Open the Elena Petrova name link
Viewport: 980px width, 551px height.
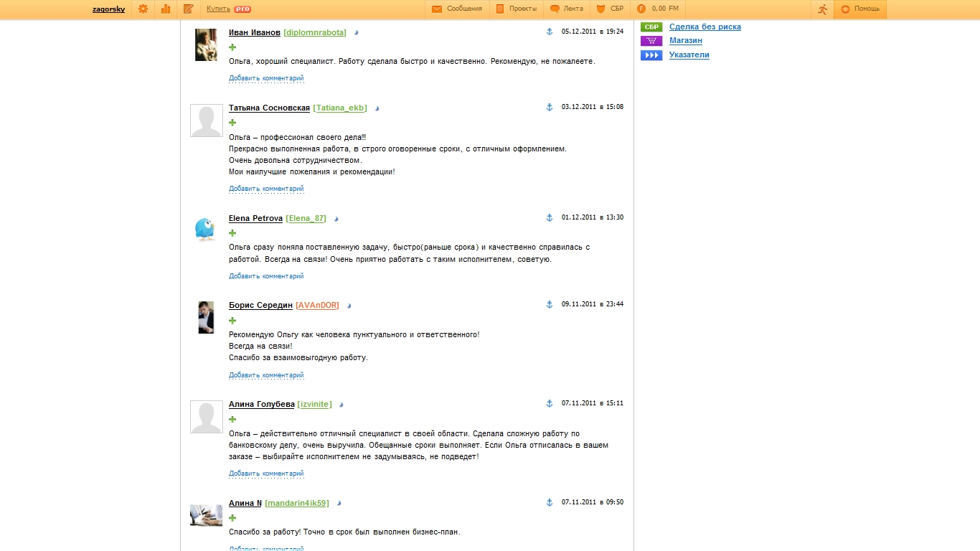(256, 219)
